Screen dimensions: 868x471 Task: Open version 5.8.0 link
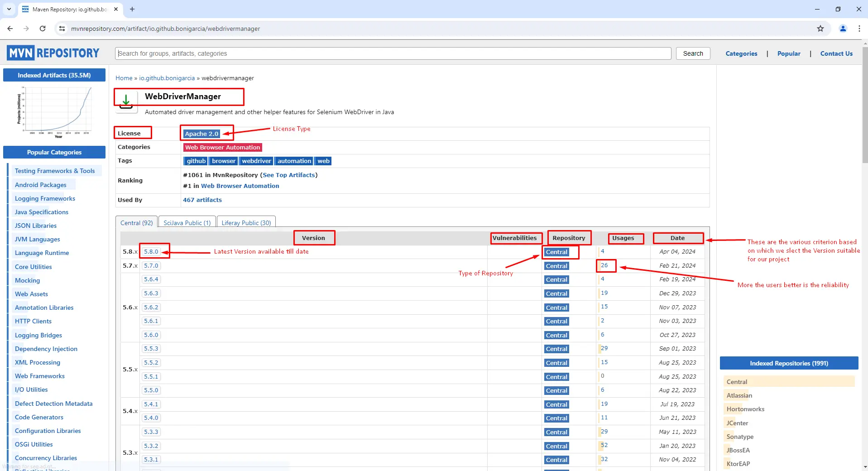[151, 252]
